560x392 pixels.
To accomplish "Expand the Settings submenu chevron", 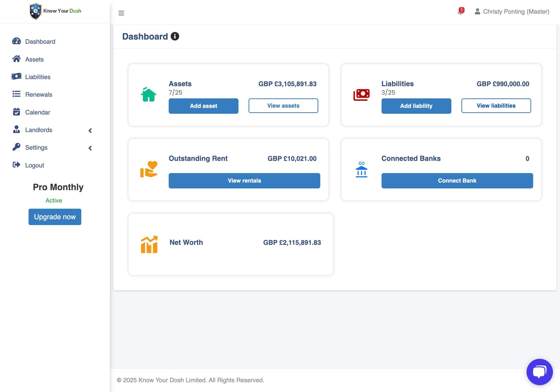I will click(x=90, y=148).
